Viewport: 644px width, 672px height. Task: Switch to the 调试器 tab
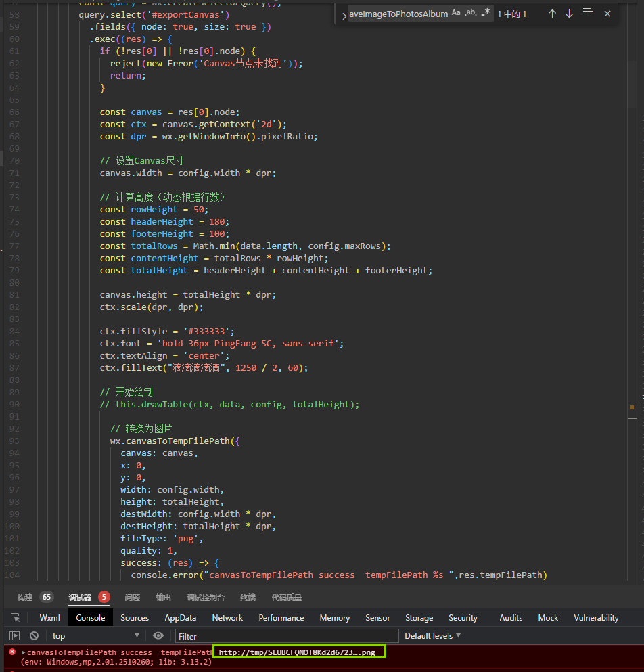(x=80, y=598)
